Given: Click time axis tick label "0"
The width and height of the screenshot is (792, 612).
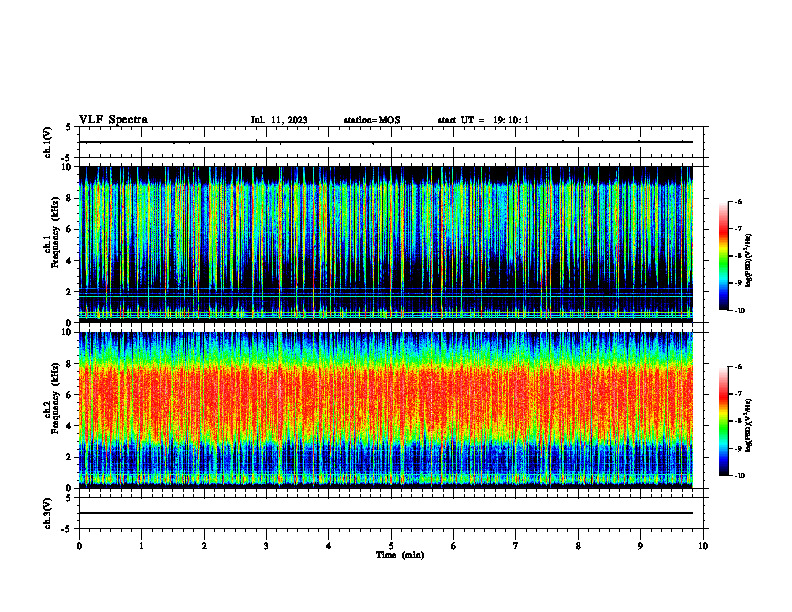Looking at the screenshot, I should click(79, 546).
